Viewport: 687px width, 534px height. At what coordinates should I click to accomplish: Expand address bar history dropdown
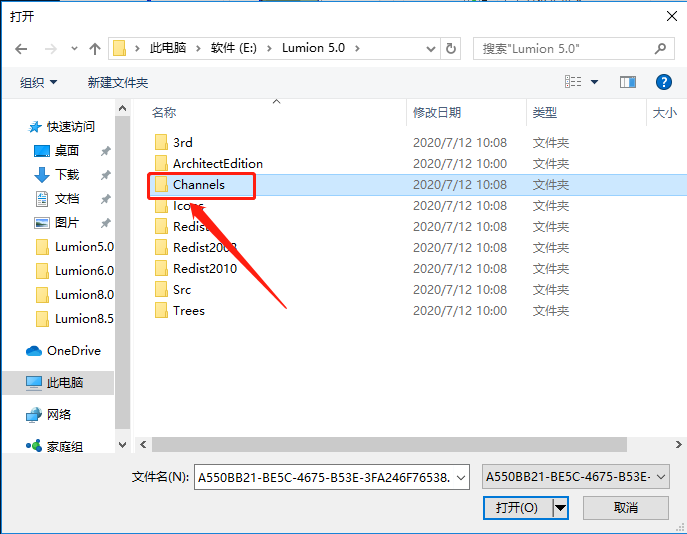tap(431, 49)
